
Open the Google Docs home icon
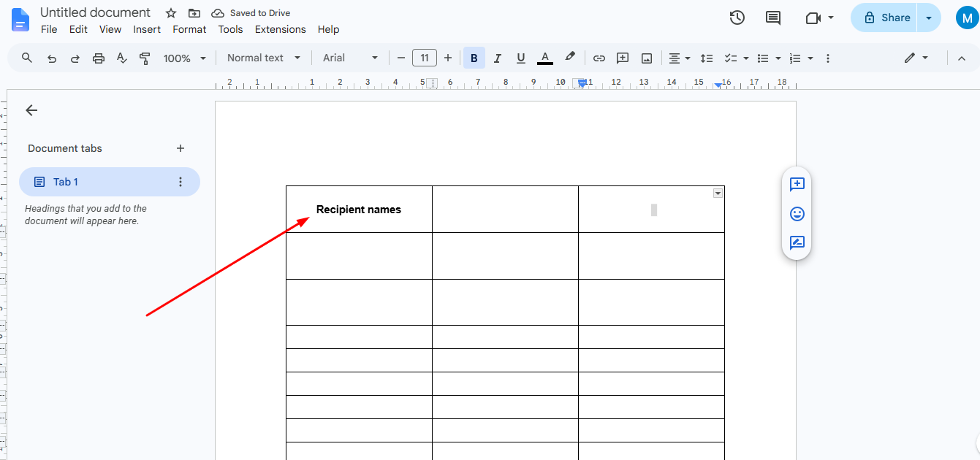click(x=20, y=20)
